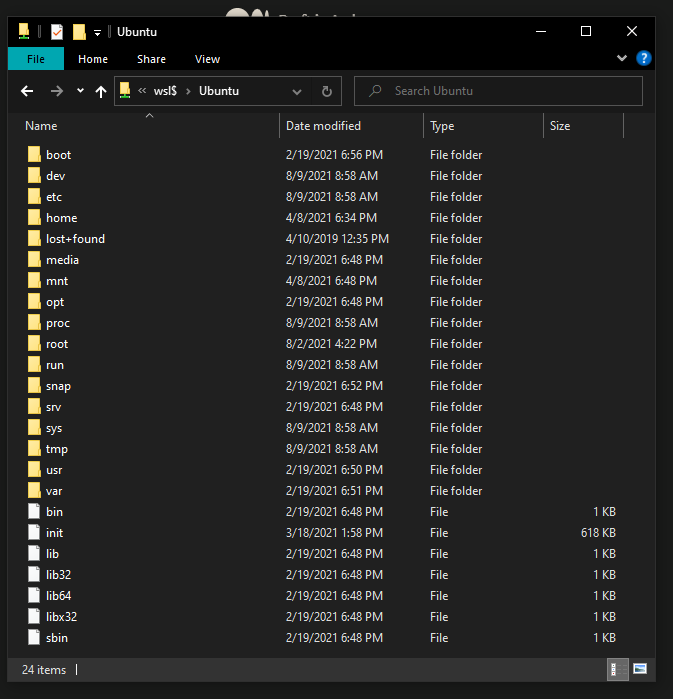This screenshot has width=673, height=699.
Task: Click the Properties quick access icon in title bar
Action: [57, 32]
